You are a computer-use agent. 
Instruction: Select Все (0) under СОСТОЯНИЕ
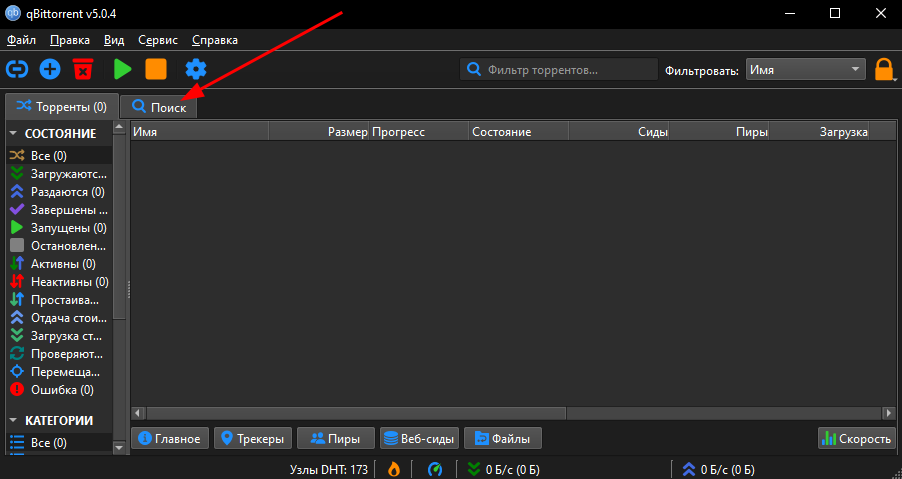point(59,156)
